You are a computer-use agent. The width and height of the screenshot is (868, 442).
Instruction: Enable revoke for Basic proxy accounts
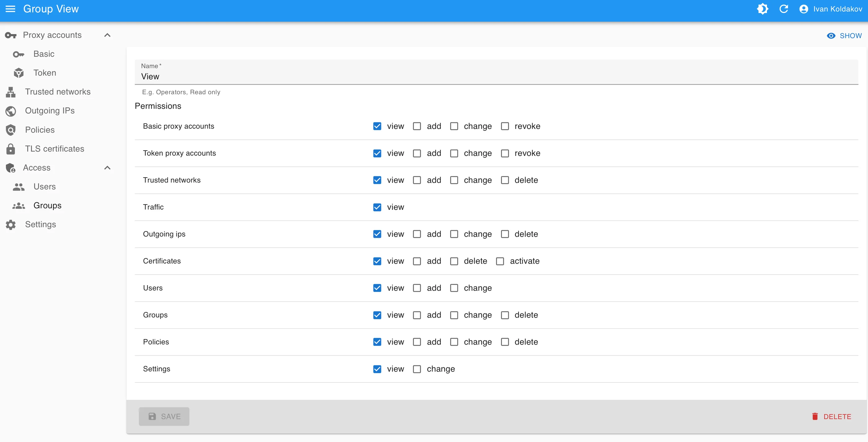tap(505, 126)
